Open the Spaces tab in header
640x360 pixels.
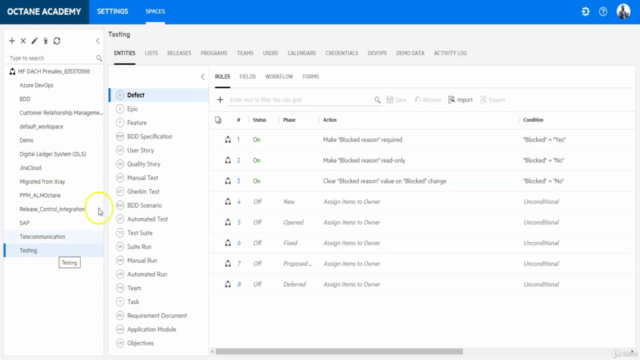(x=155, y=11)
